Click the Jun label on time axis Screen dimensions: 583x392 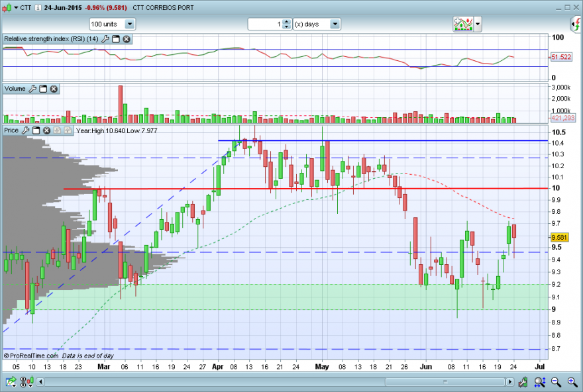(426, 367)
